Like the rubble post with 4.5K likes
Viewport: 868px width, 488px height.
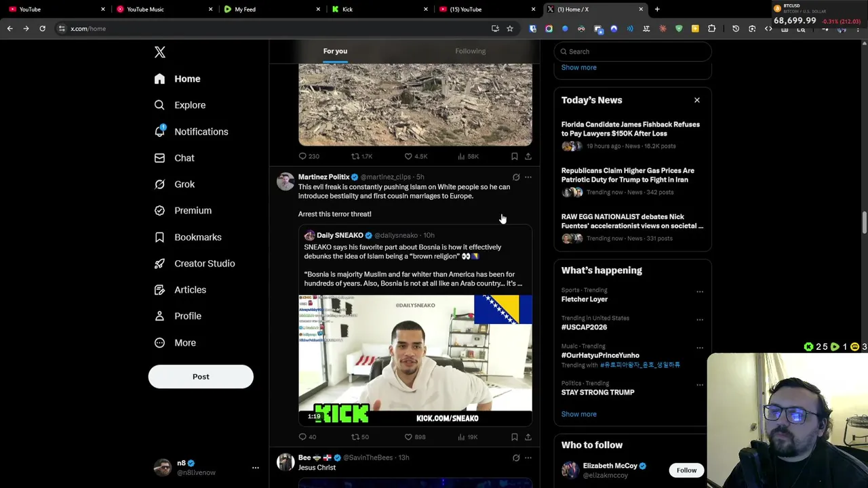[416, 157]
